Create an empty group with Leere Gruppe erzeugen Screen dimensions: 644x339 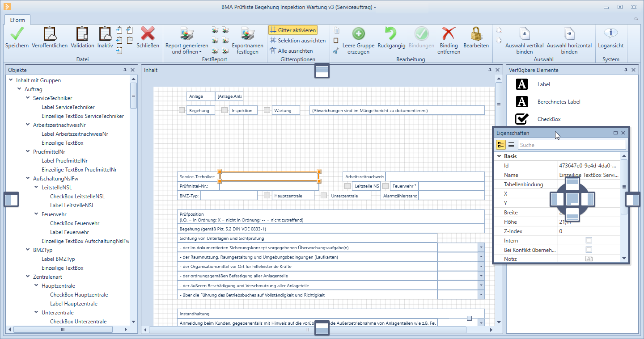coord(358,34)
